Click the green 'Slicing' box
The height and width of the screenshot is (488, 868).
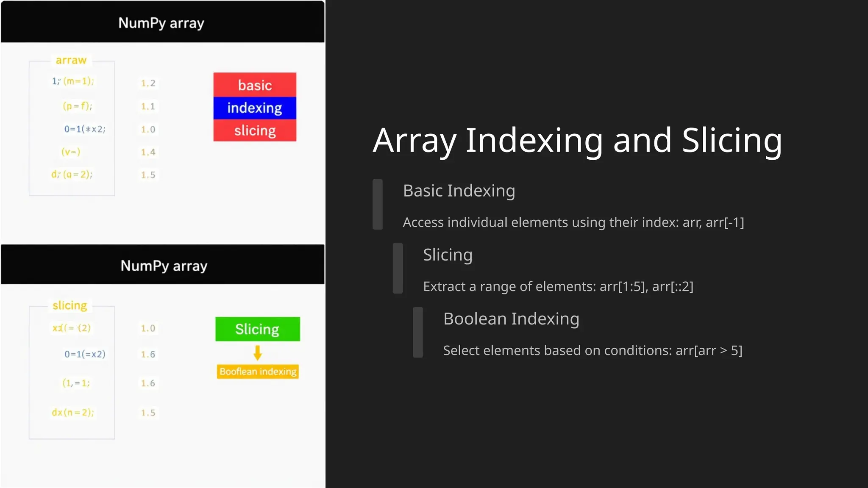click(x=257, y=329)
